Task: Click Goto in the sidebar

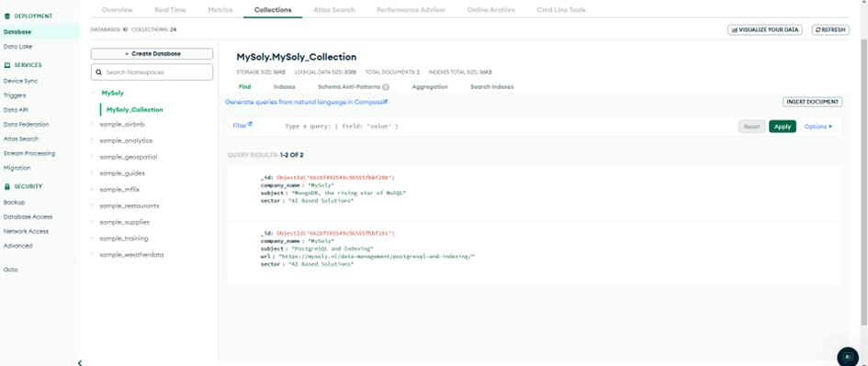Action: pyautogui.click(x=10, y=270)
